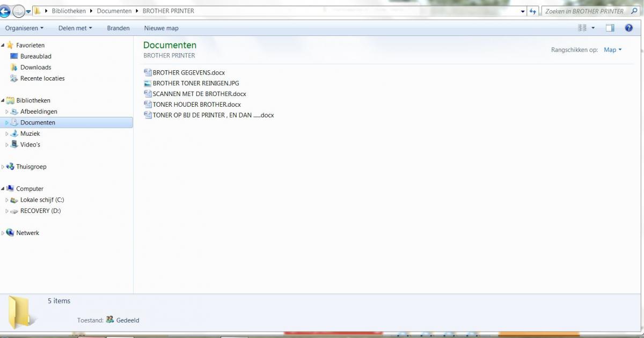Viewport: 644px width, 338px height.
Task: Expand the Muziek library
Action: click(7, 134)
